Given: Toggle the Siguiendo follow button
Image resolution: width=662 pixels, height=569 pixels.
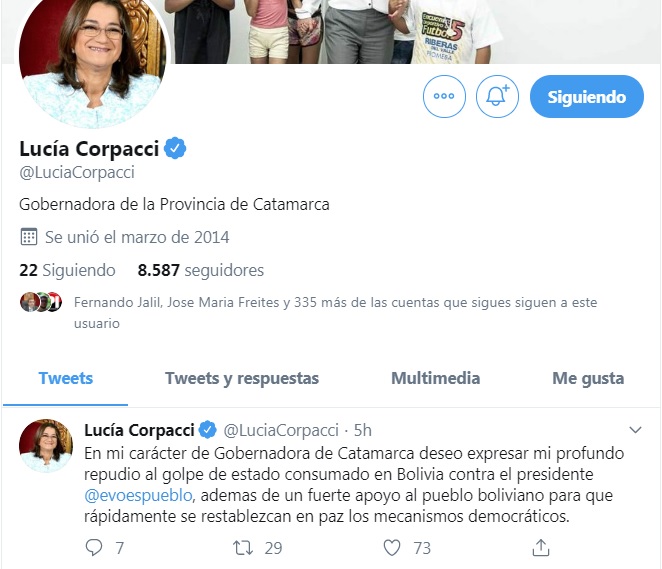Looking at the screenshot, I should click(587, 97).
